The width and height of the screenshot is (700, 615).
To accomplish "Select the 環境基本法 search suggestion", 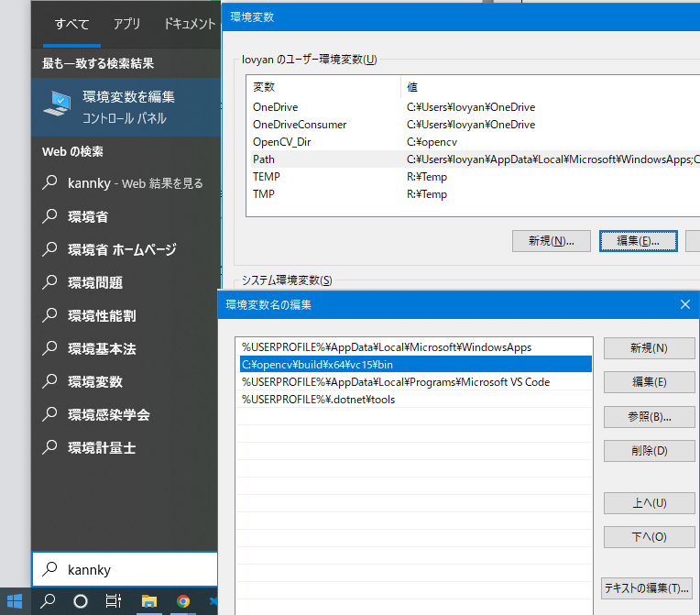I will (126, 348).
